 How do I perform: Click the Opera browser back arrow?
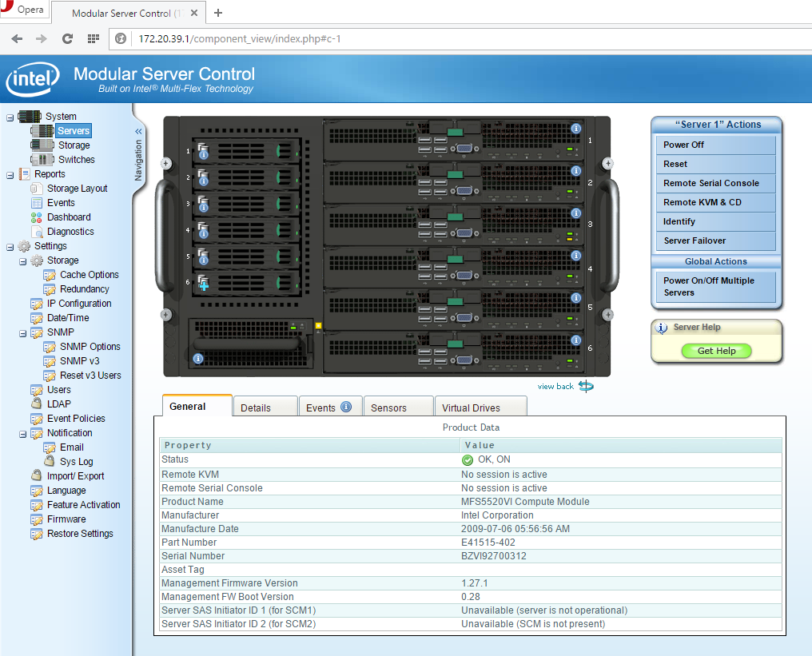click(17, 39)
